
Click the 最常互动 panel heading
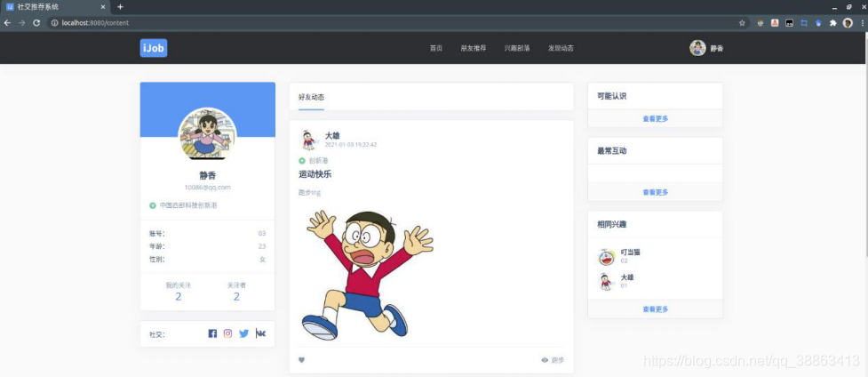click(x=612, y=151)
